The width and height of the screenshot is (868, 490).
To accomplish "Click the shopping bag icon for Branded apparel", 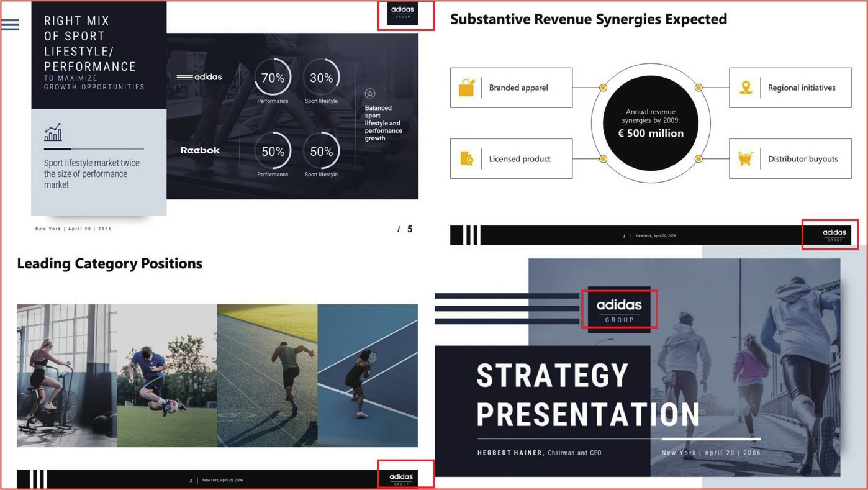I will (x=466, y=88).
